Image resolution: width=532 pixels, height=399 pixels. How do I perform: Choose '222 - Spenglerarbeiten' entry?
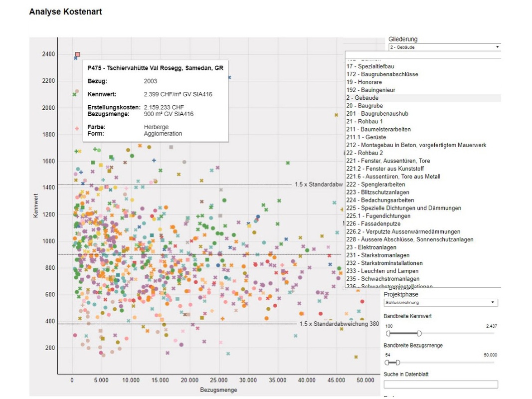(x=423, y=184)
